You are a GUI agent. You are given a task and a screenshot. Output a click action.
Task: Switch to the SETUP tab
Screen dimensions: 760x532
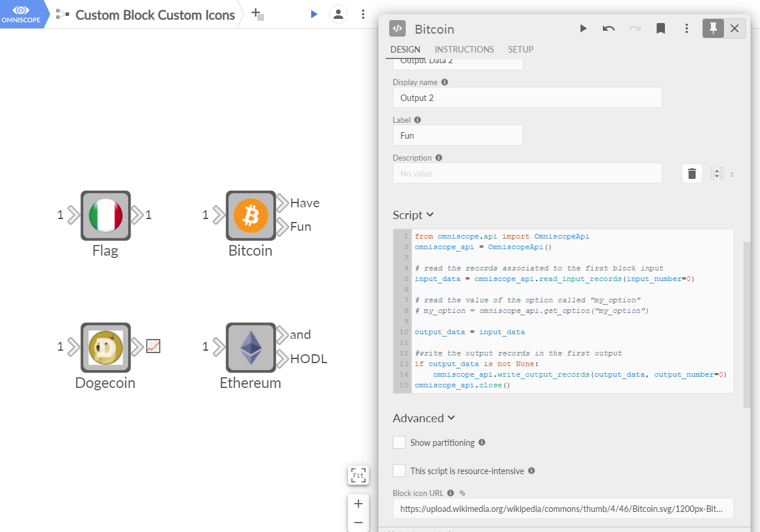[521, 50]
